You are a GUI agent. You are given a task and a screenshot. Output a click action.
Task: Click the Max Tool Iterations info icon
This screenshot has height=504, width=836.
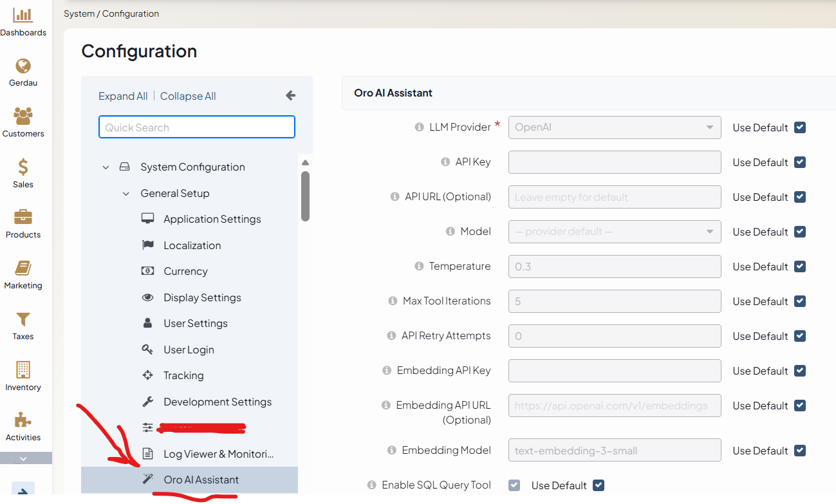pos(393,301)
